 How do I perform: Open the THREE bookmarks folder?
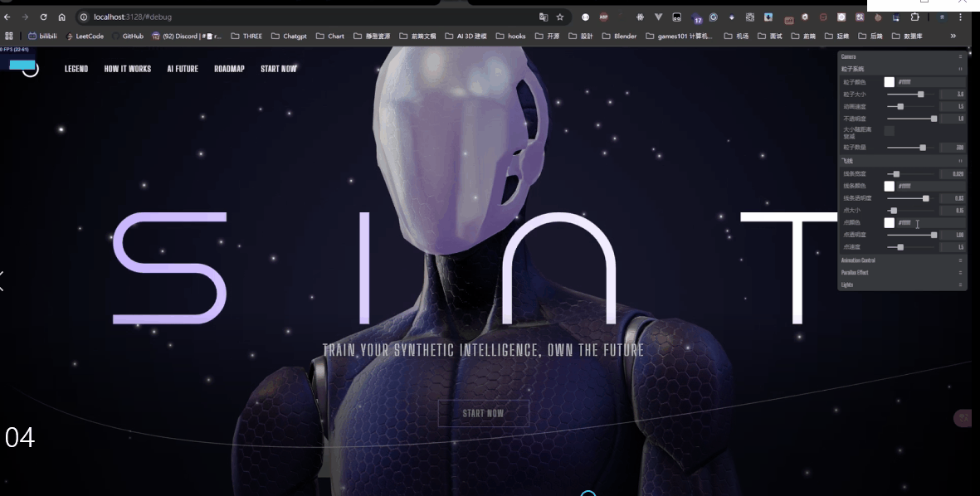(x=246, y=36)
